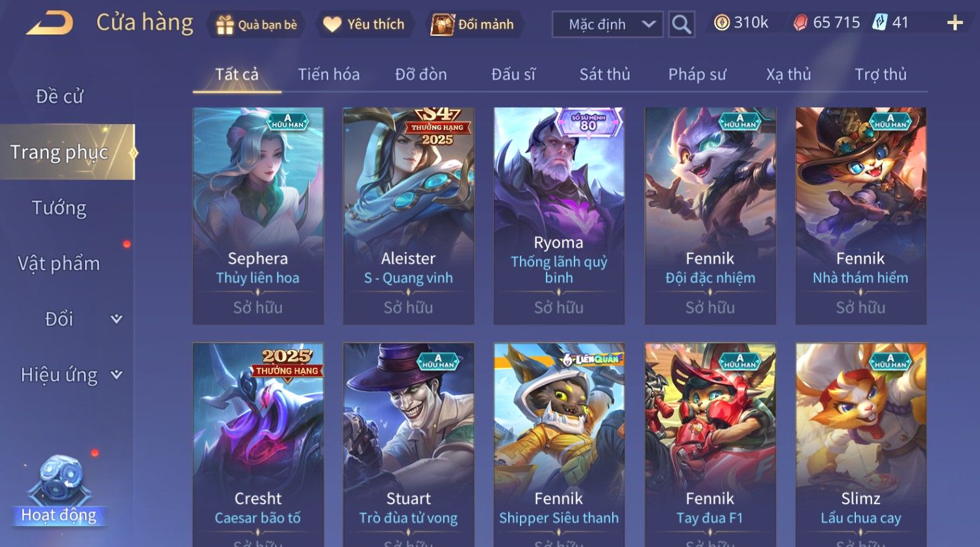This screenshot has width=980, height=547.
Task: Go back using the arrow icon
Action: pyautogui.click(x=49, y=23)
